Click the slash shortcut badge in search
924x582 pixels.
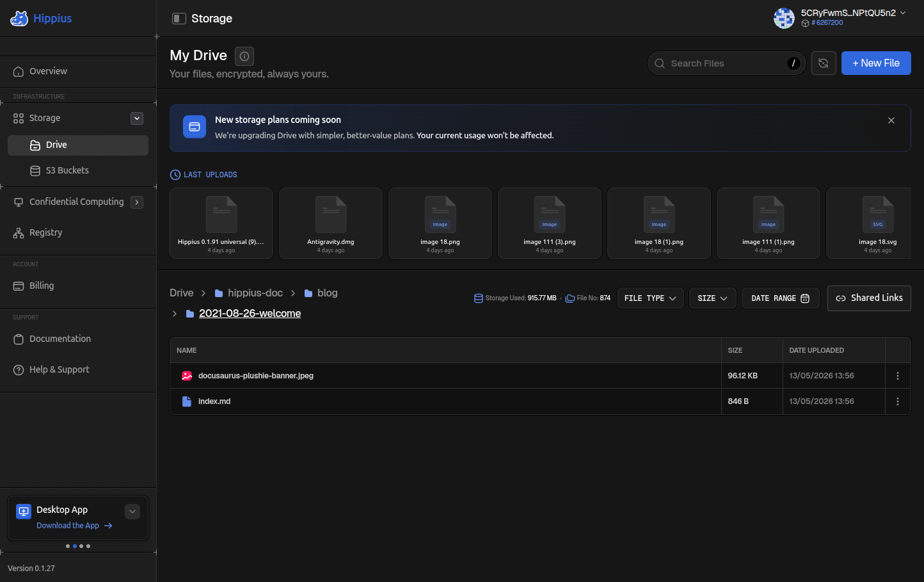tap(793, 63)
